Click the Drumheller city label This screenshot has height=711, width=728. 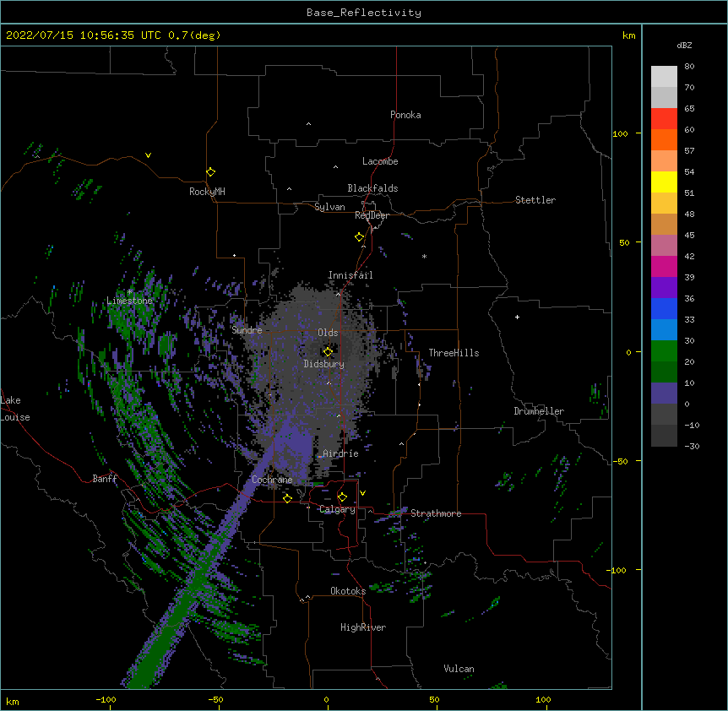click(539, 411)
